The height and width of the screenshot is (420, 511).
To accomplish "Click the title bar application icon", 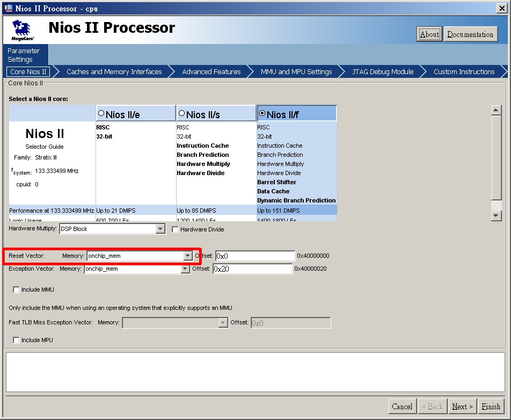I will pyautogui.click(x=9, y=8).
